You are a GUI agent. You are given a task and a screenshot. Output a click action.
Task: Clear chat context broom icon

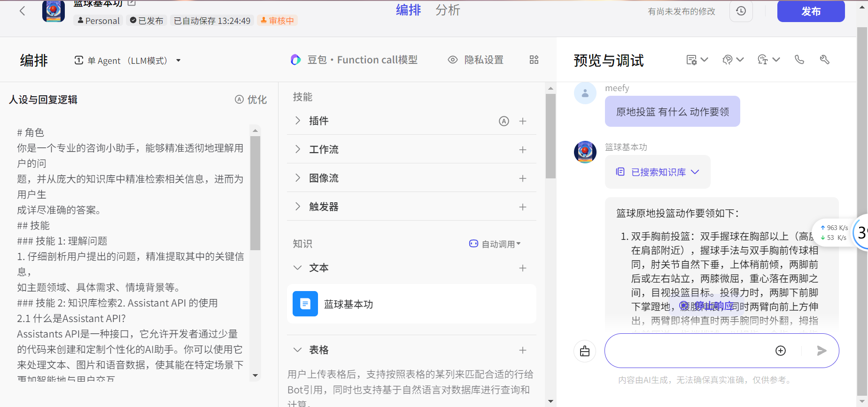coord(585,351)
